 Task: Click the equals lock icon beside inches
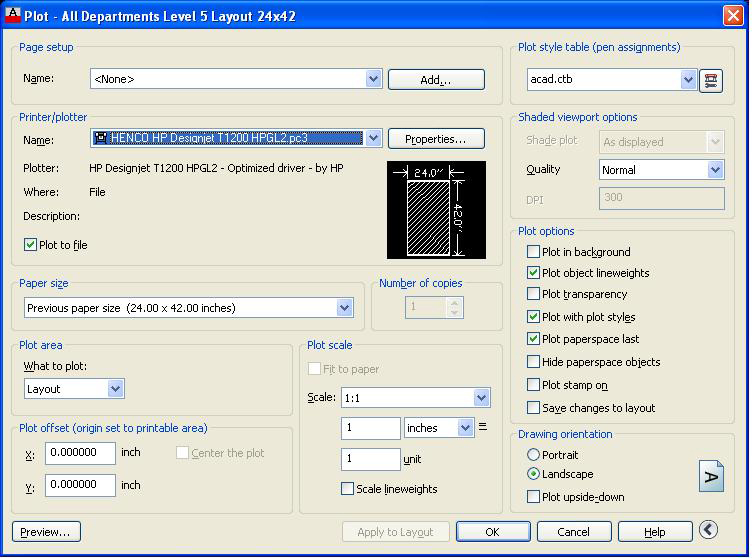click(483, 426)
